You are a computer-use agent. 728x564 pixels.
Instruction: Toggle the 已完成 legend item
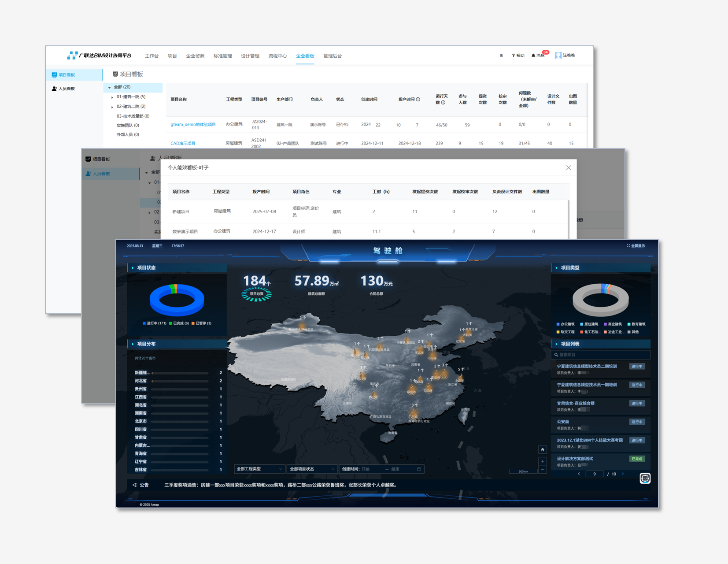(x=178, y=323)
